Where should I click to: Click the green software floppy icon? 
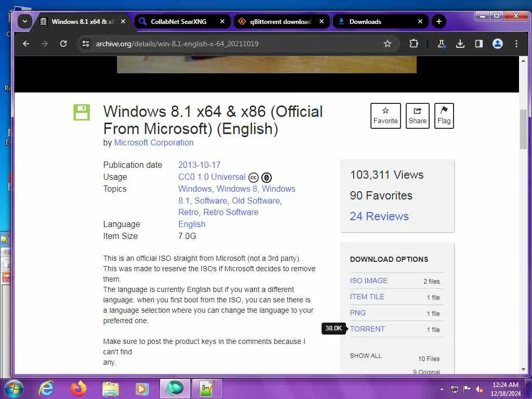(82, 112)
